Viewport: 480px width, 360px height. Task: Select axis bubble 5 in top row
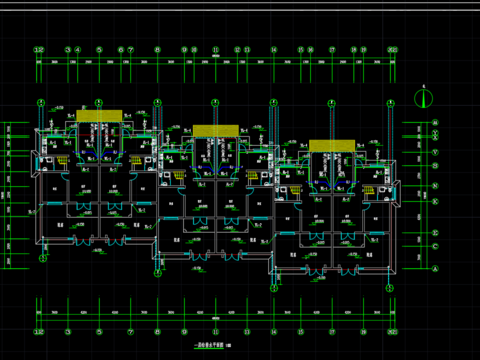[99, 50]
